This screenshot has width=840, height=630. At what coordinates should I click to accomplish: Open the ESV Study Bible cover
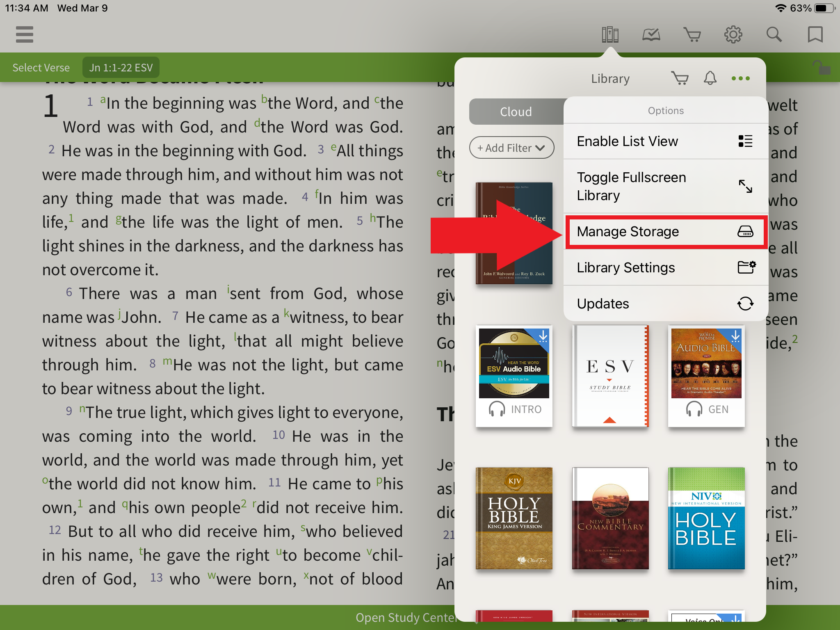610,376
